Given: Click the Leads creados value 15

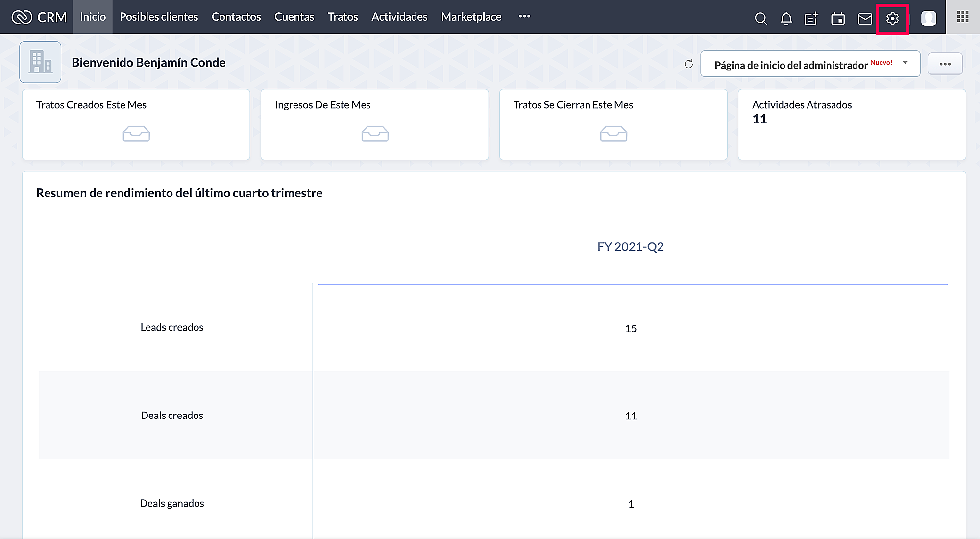Looking at the screenshot, I should pos(631,329).
